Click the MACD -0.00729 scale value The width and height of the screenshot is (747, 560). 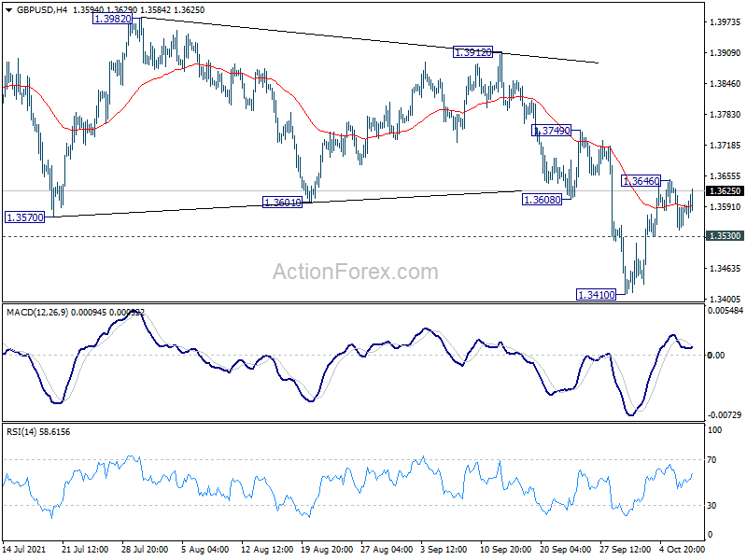[726, 415]
